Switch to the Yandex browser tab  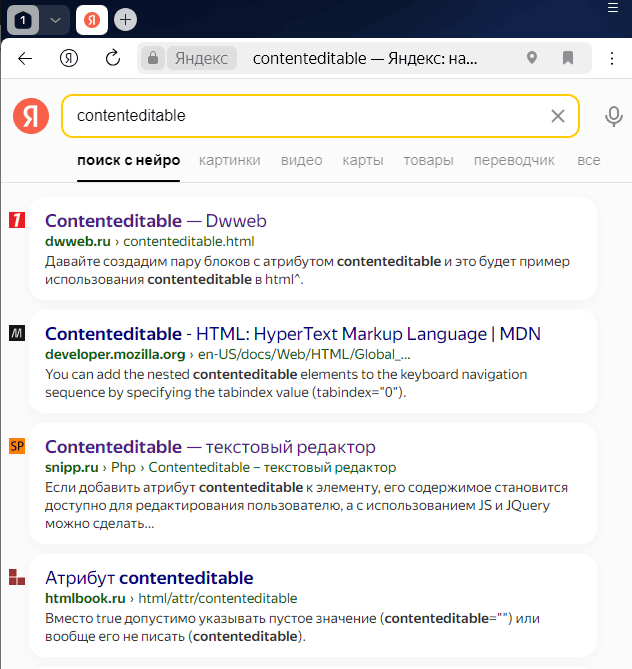92,20
